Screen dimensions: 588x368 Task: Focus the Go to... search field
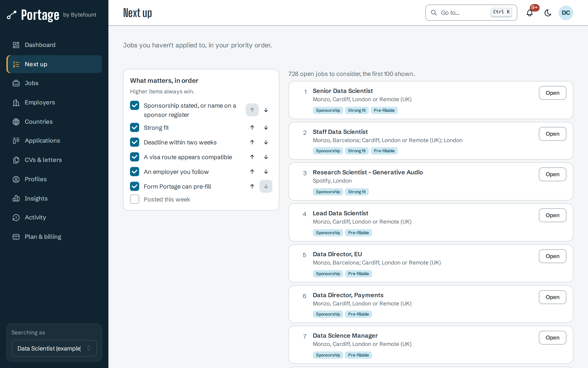pos(471,13)
